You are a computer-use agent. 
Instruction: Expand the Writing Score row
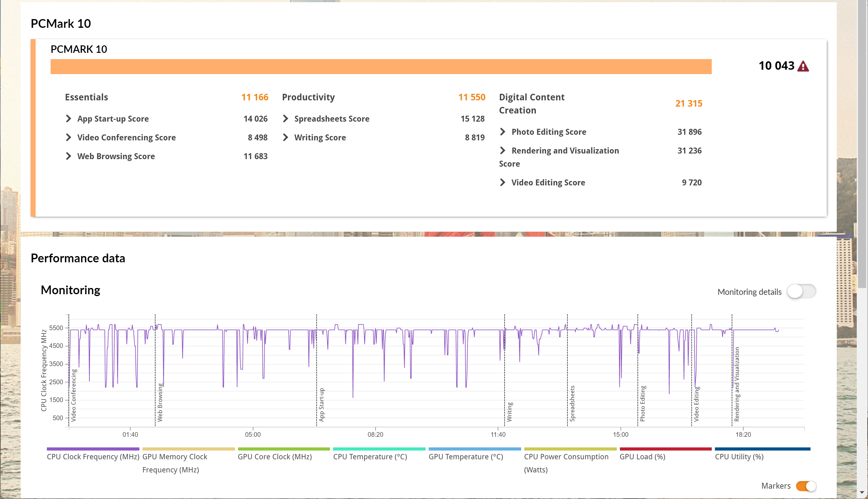point(286,138)
